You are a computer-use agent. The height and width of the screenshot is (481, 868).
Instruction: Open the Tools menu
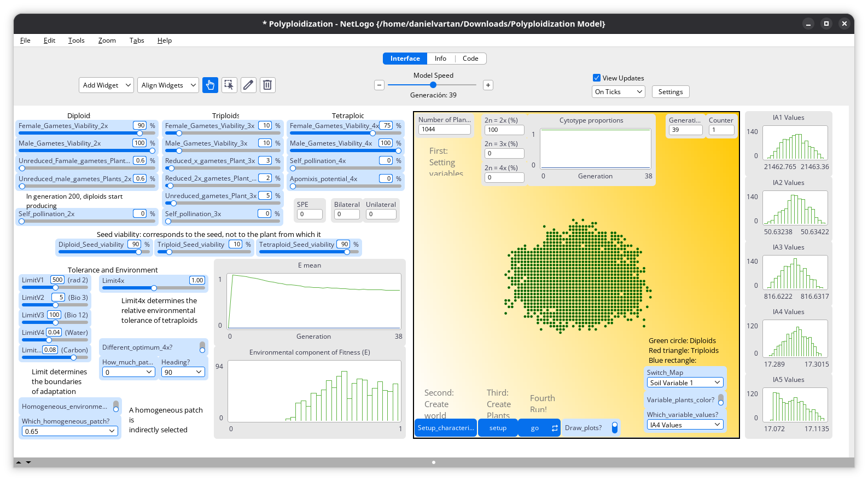[x=76, y=40]
